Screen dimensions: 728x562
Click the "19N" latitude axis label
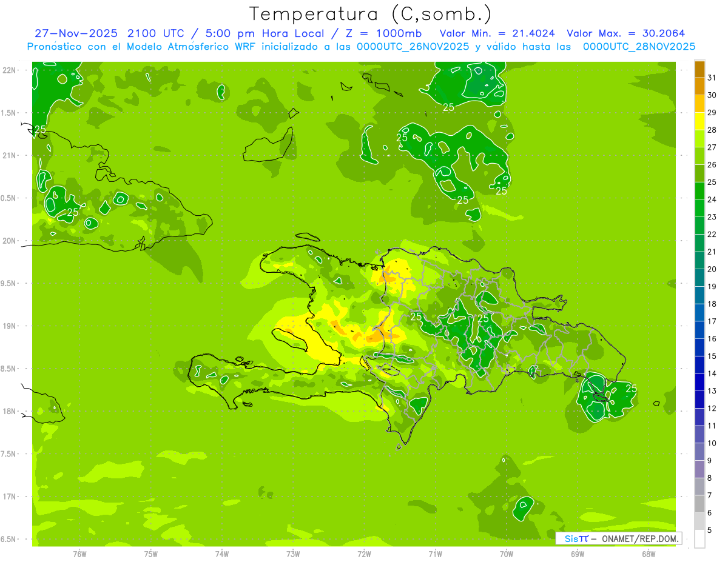9,326
